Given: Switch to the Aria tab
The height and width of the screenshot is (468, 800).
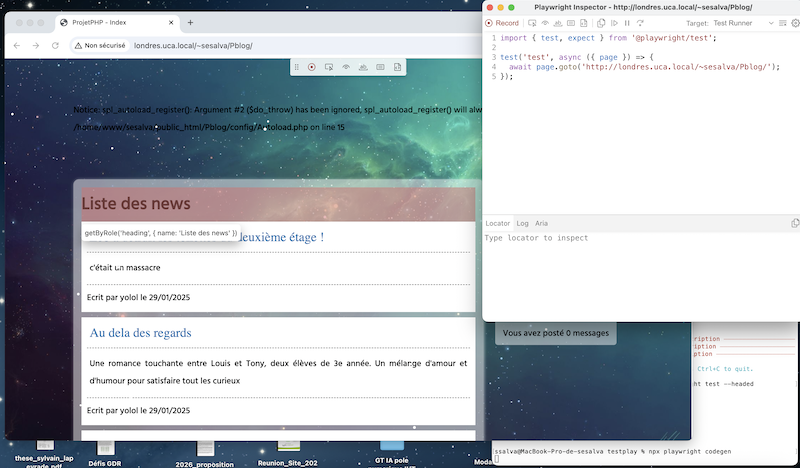Looking at the screenshot, I should coord(541,223).
